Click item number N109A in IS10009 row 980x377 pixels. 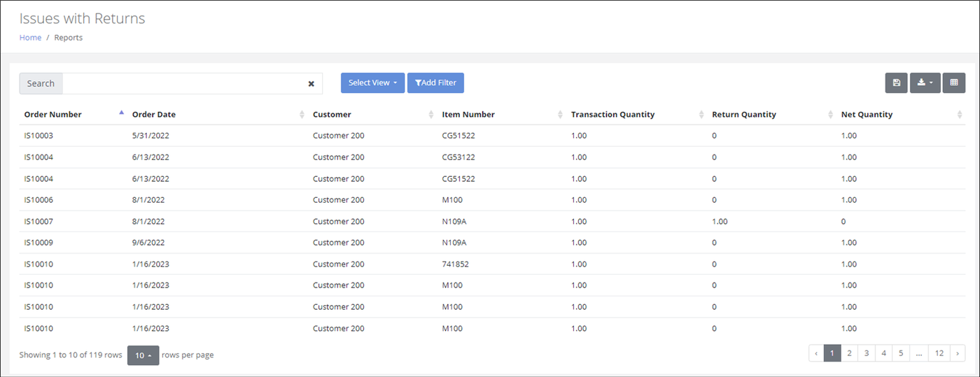coord(454,243)
